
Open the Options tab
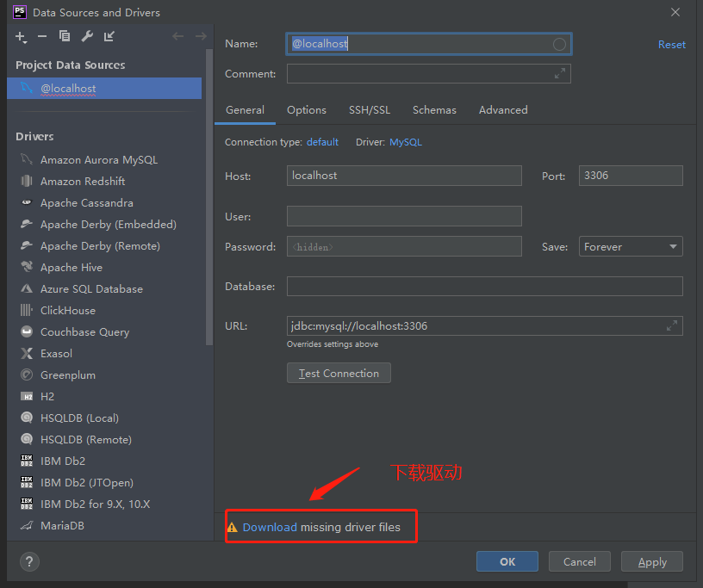tap(307, 110)
